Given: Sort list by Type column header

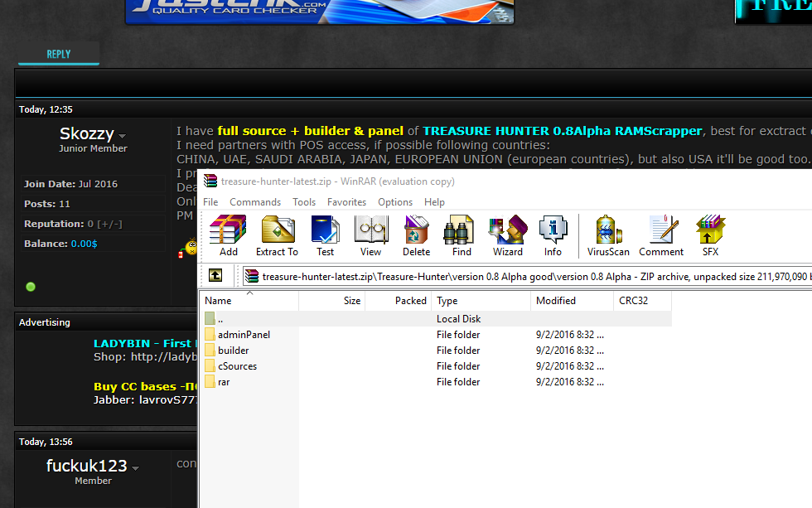Looking at the screenshot, I should 481,300.
